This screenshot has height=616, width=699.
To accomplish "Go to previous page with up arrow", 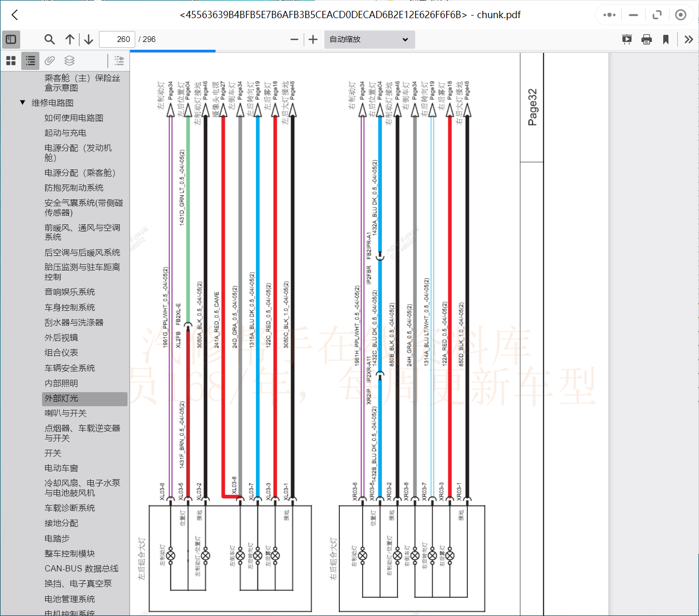I will pyautogui.click(x=70, y=39).
